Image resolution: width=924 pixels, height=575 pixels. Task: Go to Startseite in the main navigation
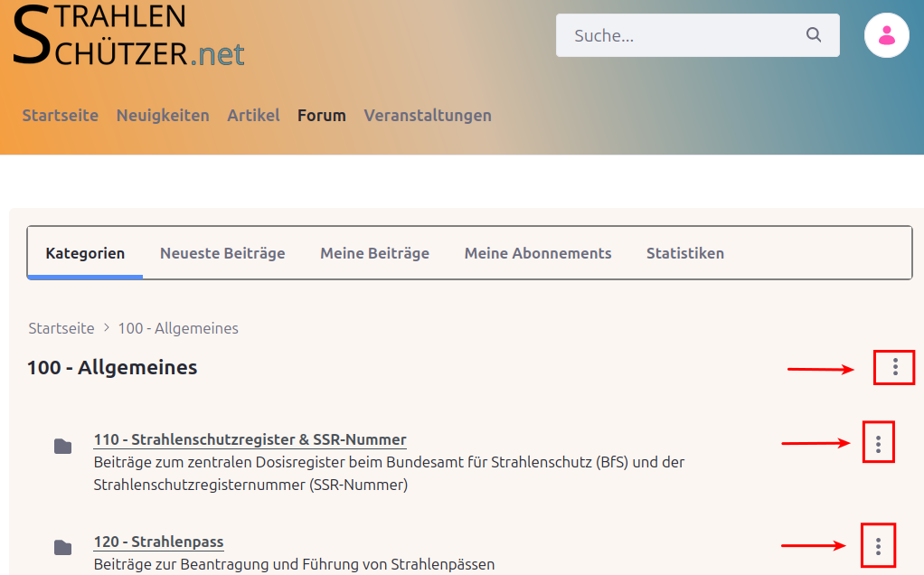60,116
